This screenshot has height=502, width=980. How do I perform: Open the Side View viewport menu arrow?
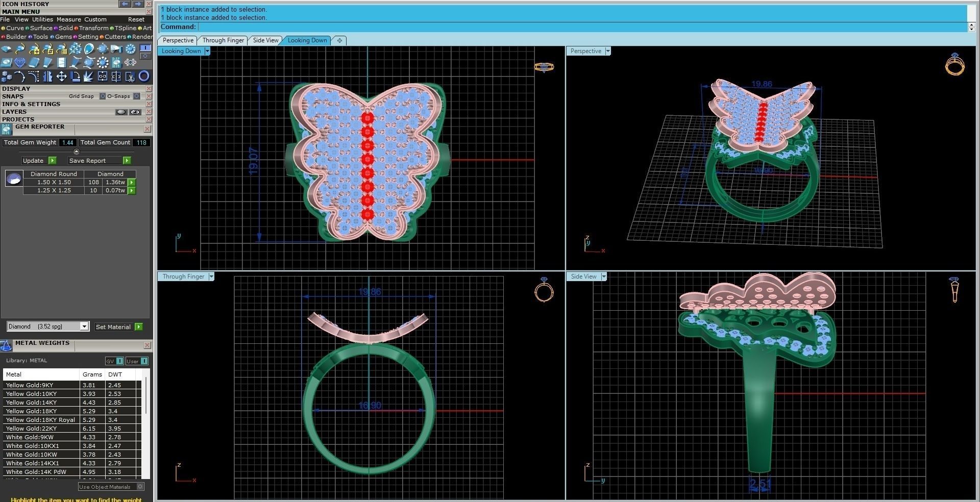tap(604, 277)
